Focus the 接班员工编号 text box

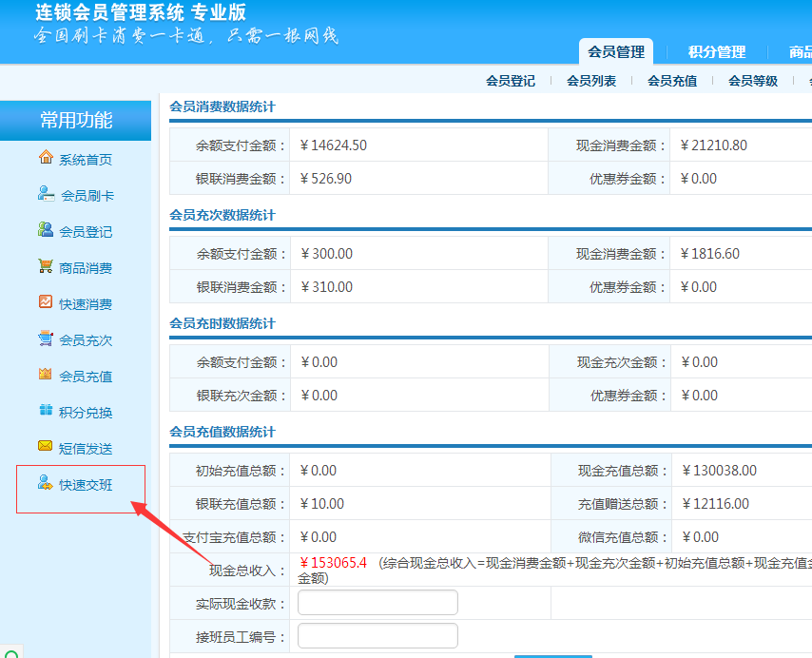tap(377, 636)
